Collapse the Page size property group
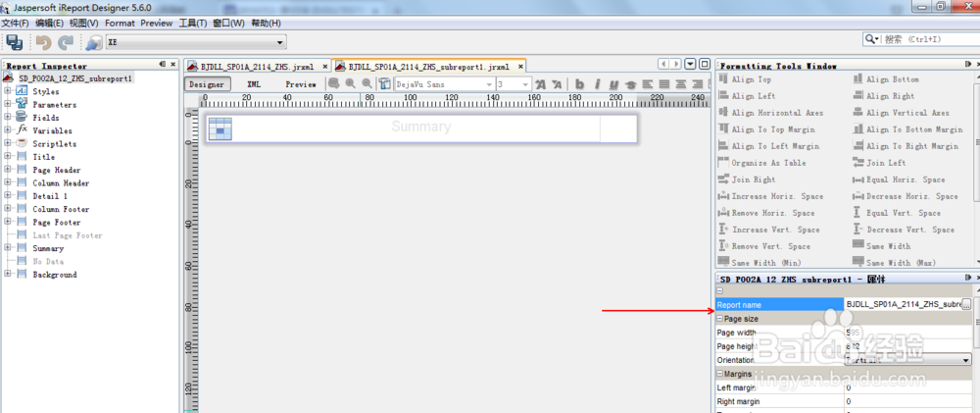 (x=719, y=319)
